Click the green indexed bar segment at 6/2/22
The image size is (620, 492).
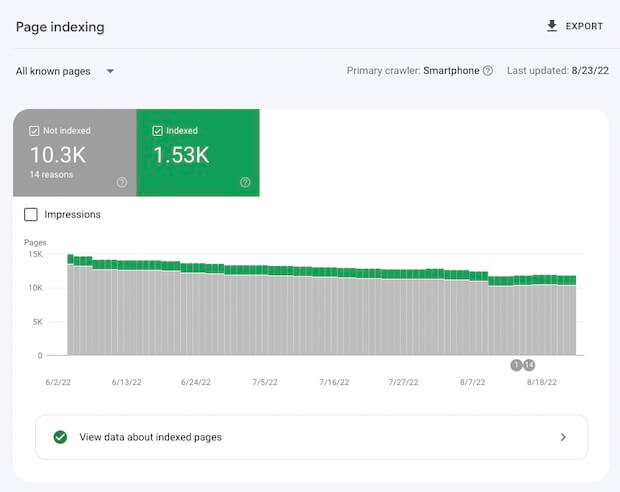click(71, 260)
